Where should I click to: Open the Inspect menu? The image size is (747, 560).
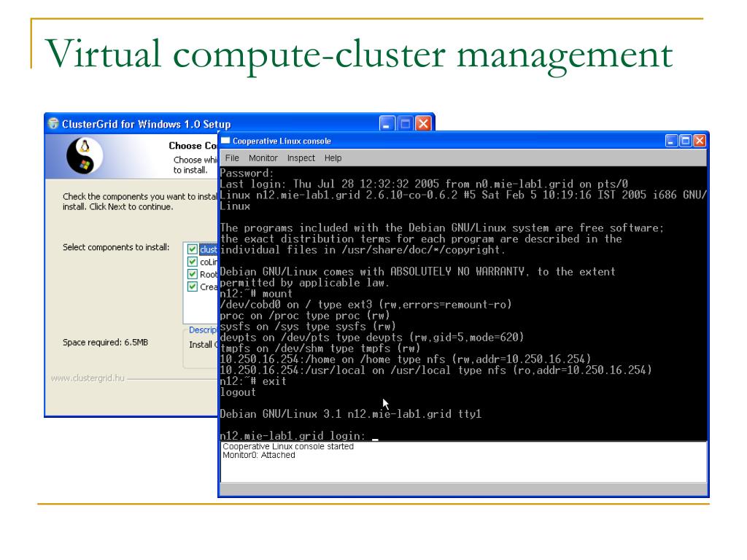pyautogui.click(x=301, y=158)
